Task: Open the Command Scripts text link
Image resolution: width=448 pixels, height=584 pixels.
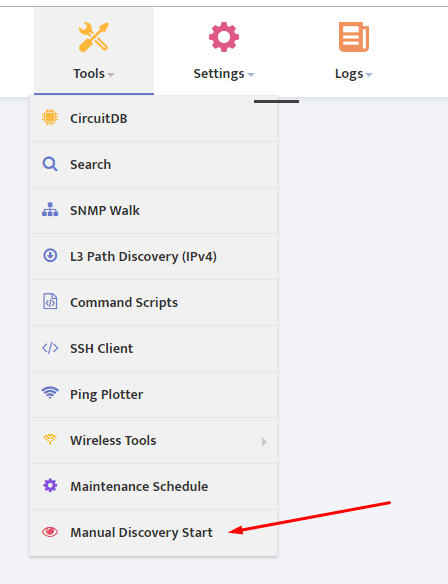Action: pos(124,302)
